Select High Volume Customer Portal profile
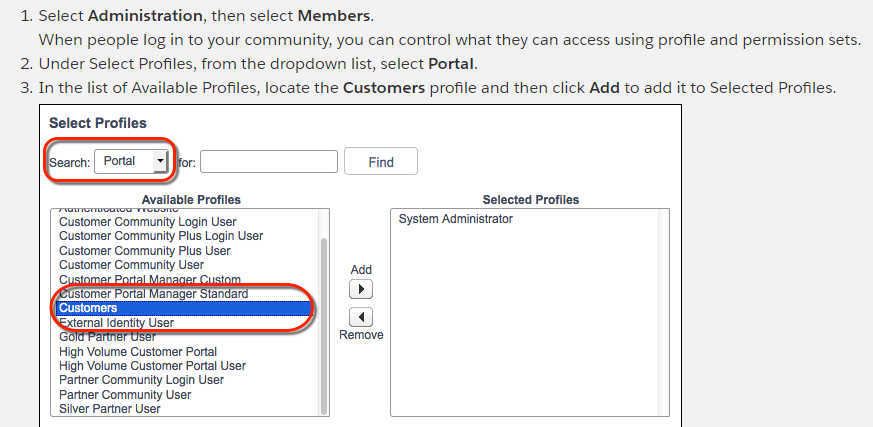Image resolution: width=873 pixels, height=427 pixels. [x=138, y=352]
